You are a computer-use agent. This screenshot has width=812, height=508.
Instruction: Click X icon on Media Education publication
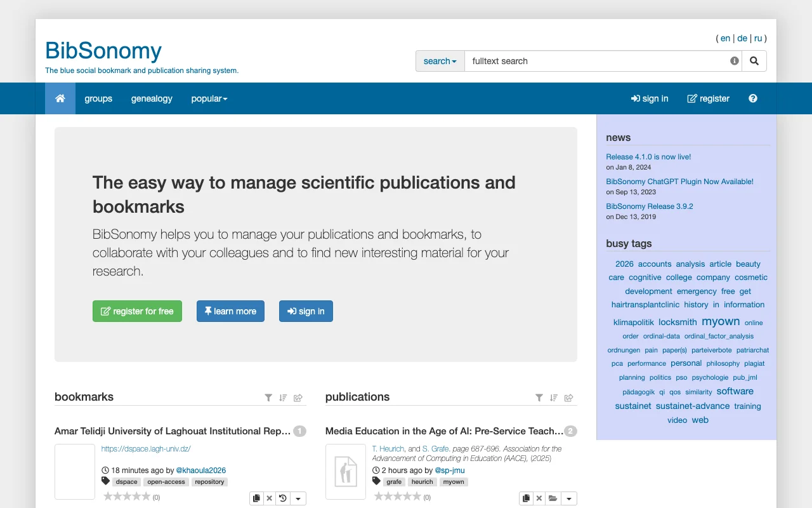coord(539,498)
